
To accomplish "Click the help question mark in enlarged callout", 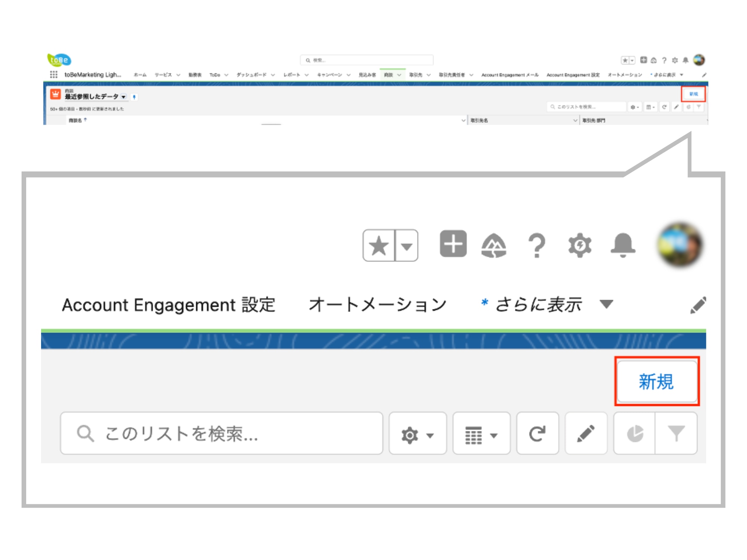I will (537, 245).
